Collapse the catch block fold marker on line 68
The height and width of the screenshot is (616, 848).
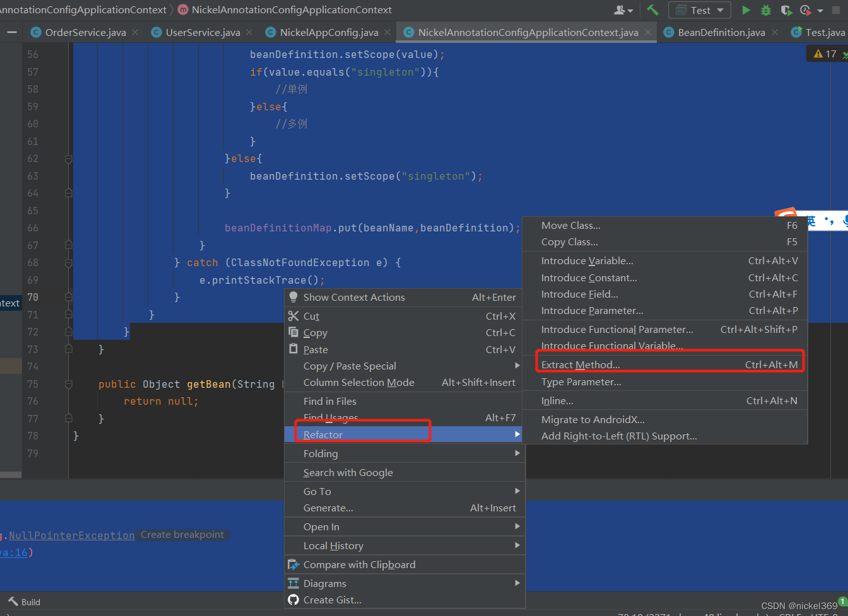(68, 263)
